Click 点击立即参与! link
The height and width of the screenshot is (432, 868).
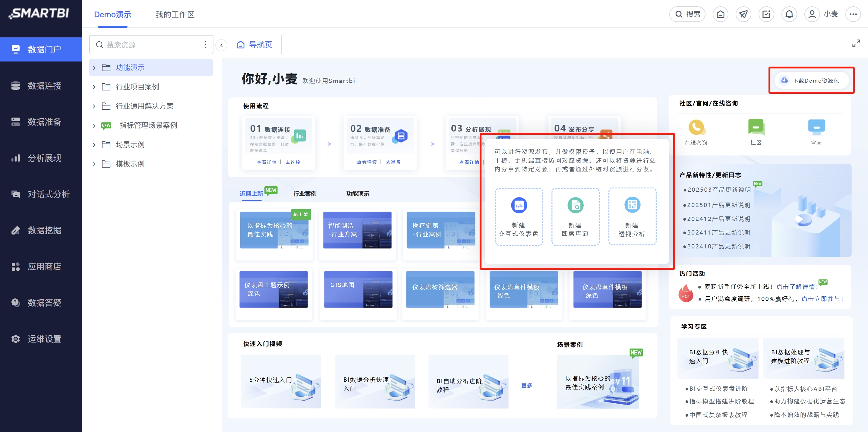click(822, 298)
